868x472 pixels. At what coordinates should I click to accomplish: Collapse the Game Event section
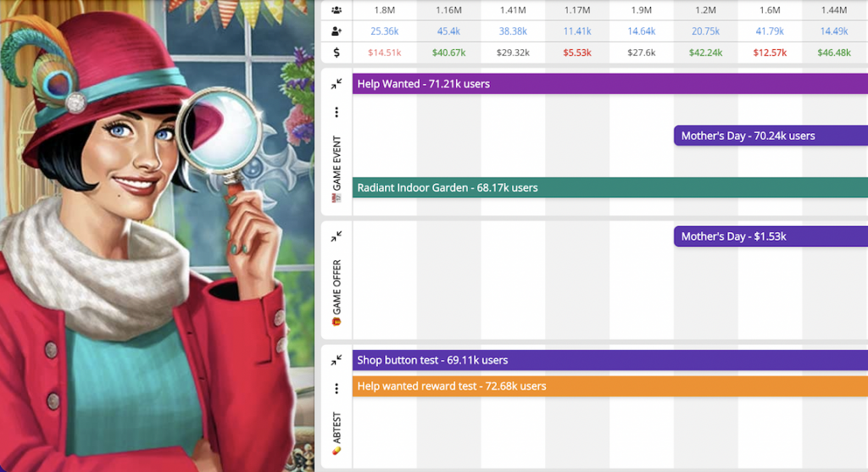point(337,84)
